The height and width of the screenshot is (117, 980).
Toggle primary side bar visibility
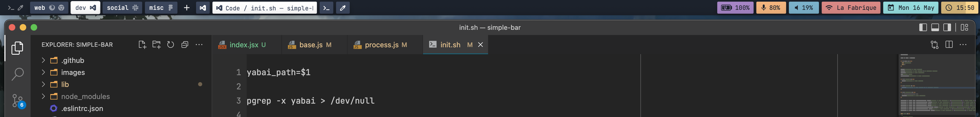[x=923, y=27]
